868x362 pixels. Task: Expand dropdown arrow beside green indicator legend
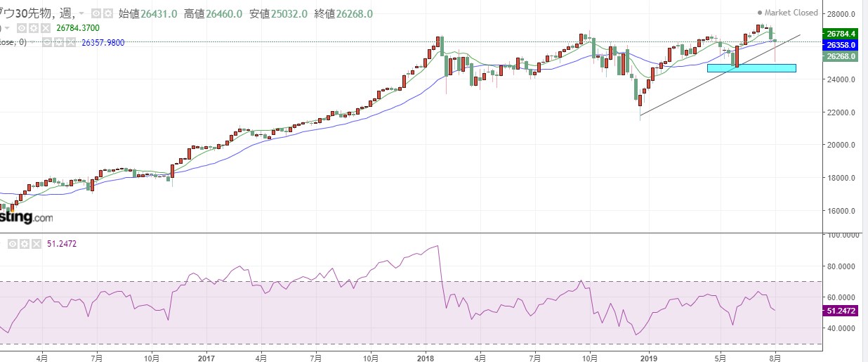click(x=7, y=28)
